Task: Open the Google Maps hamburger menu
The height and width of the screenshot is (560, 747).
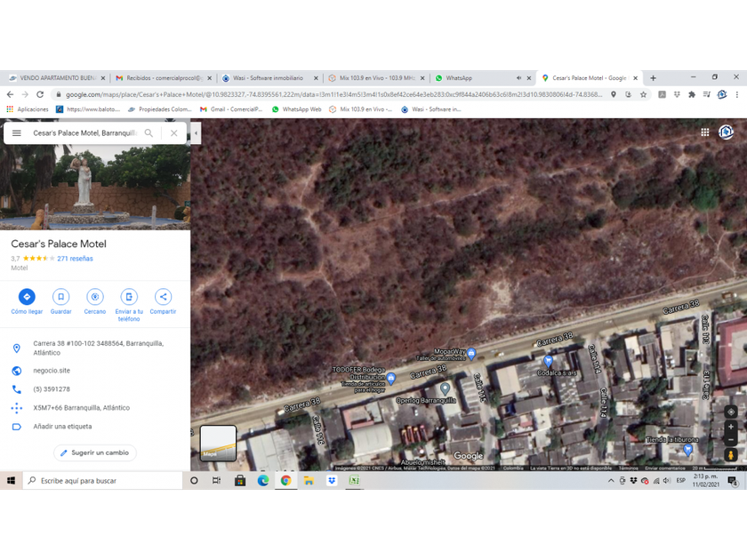Action: tap(16, 133)
